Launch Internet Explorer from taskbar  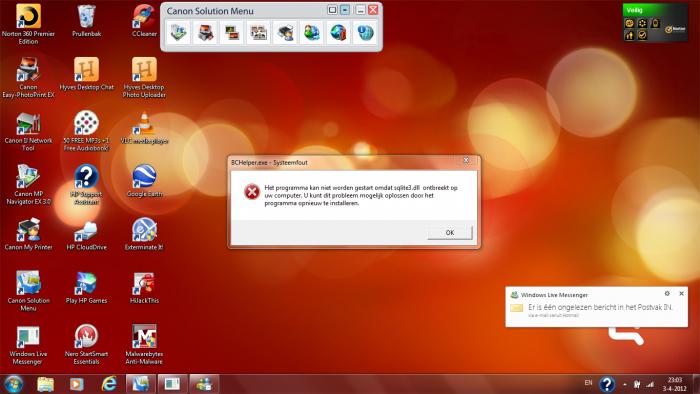[108, 384]
